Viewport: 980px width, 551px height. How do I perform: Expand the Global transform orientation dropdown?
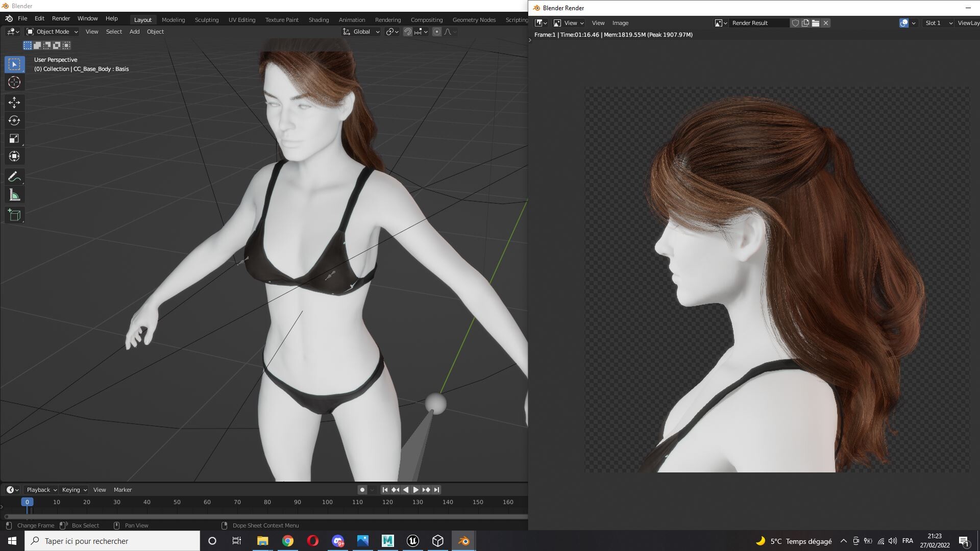[361, 32]
